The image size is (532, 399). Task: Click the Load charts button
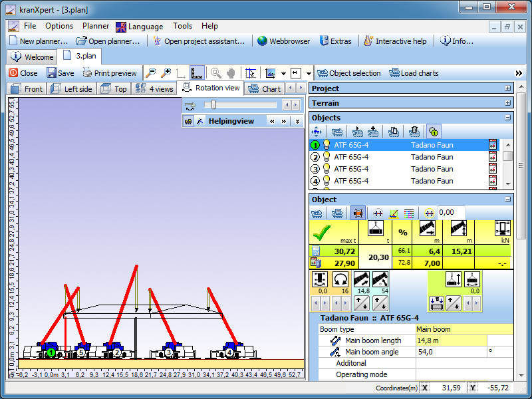(x=414, y=73)
